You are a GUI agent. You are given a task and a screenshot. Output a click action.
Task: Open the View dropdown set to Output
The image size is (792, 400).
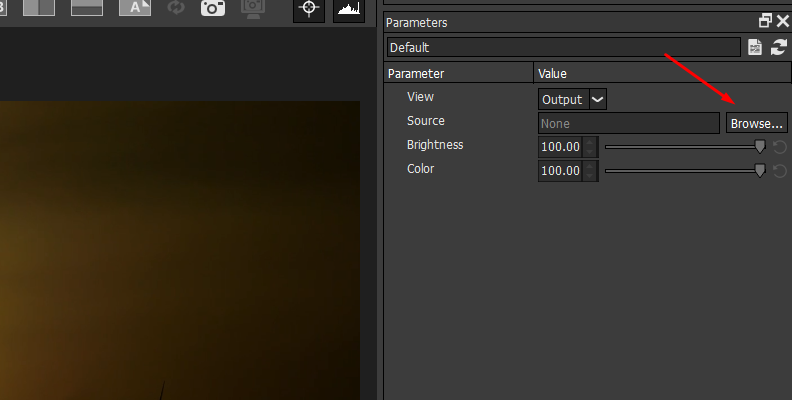click(x=572, y=99)
